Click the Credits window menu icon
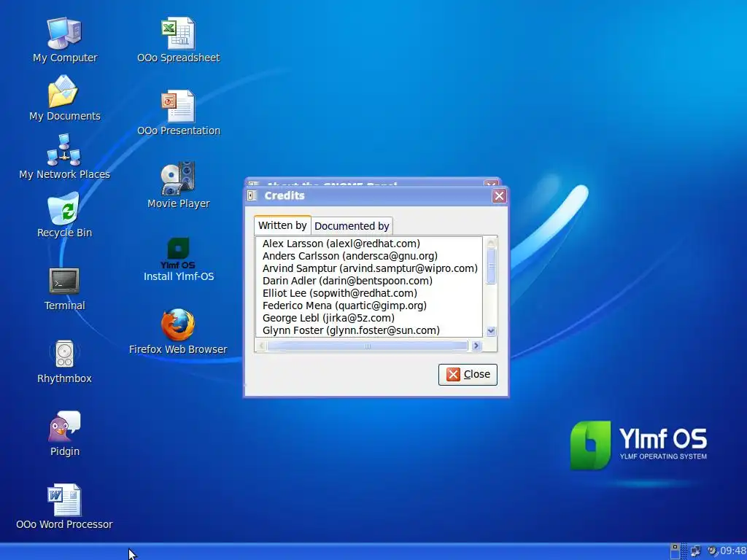 (x=252, y=195)
